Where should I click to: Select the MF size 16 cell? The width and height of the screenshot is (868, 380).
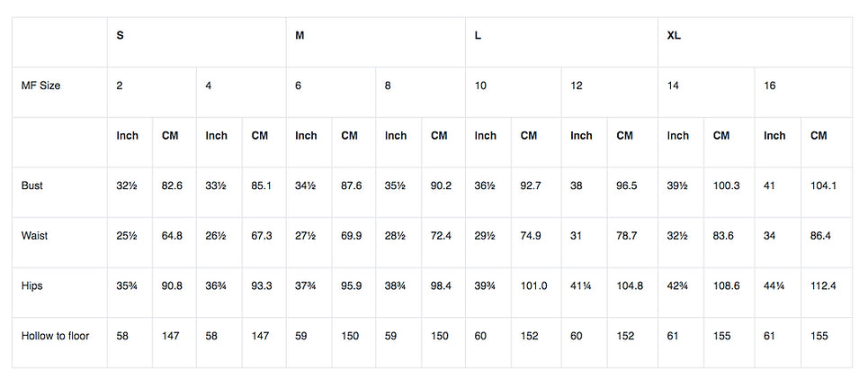[804, 93]
